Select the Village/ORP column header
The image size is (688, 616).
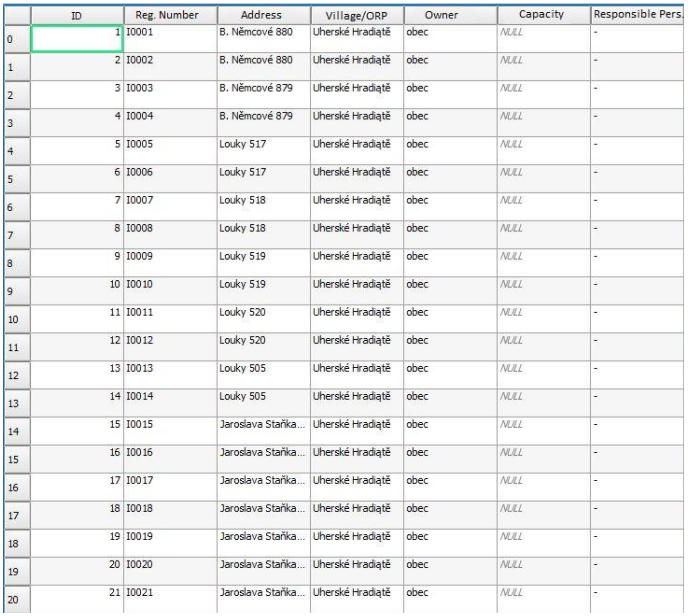(357, 16)
